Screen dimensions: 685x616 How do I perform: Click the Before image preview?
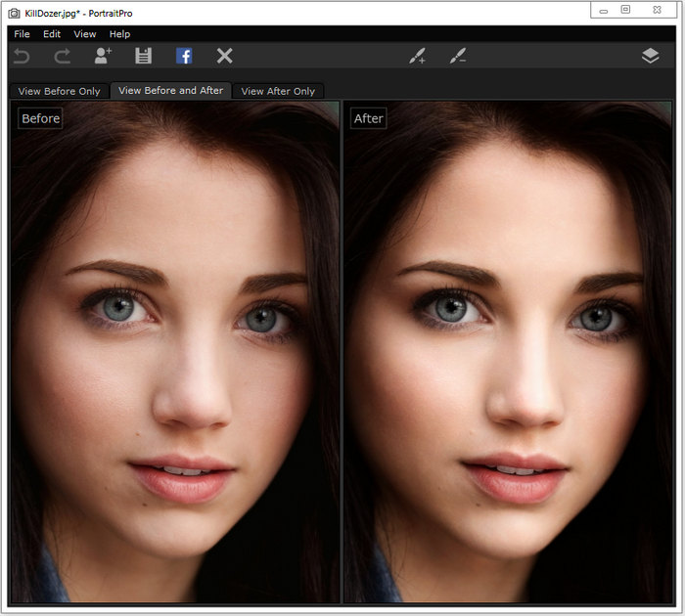(175, 352)
